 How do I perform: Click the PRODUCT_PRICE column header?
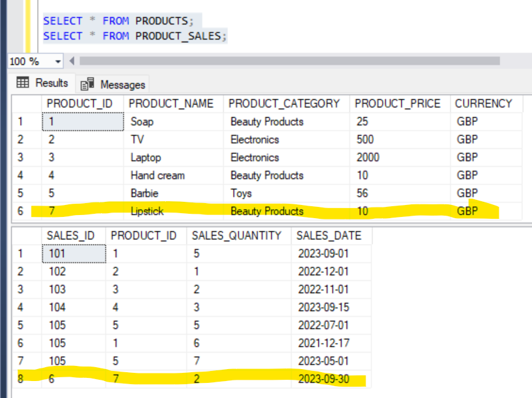coord(397,104)
